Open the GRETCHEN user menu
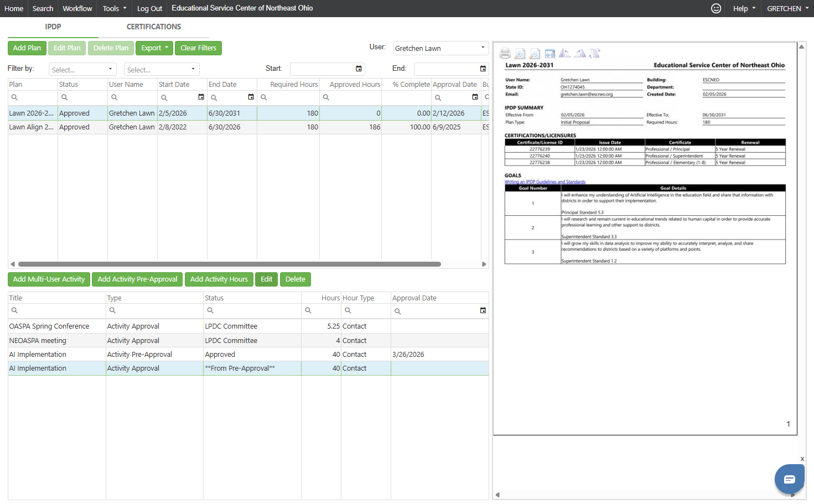The width and height of the screenshot is (814, 504). tap(787, 8)
